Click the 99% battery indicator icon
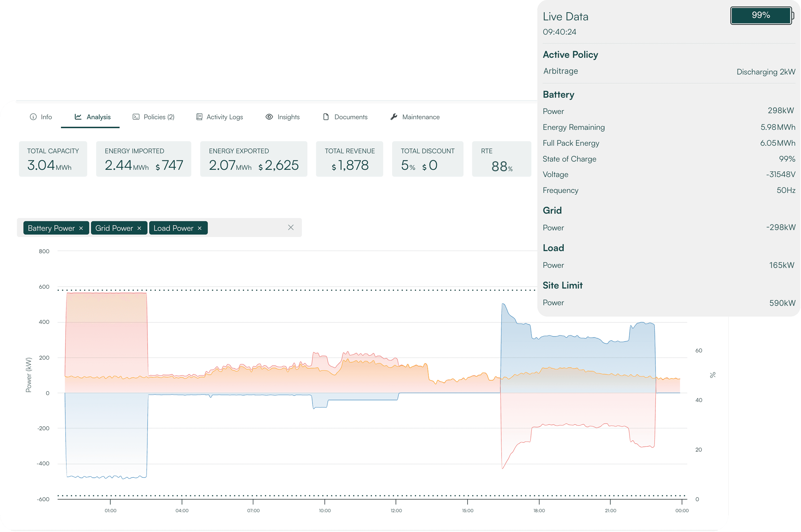Viewport: 801px width, 532px height. coord(762,16)
